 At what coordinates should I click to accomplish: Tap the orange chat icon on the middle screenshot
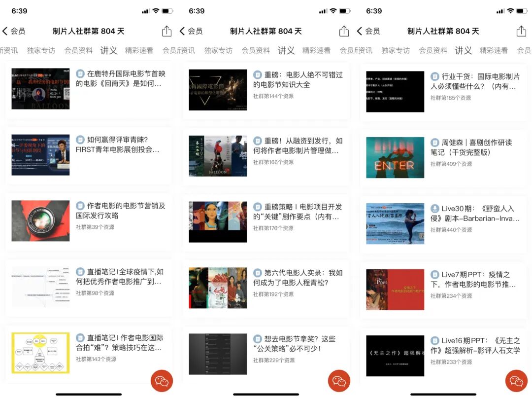pyautogui.click(x=339, y=381)
